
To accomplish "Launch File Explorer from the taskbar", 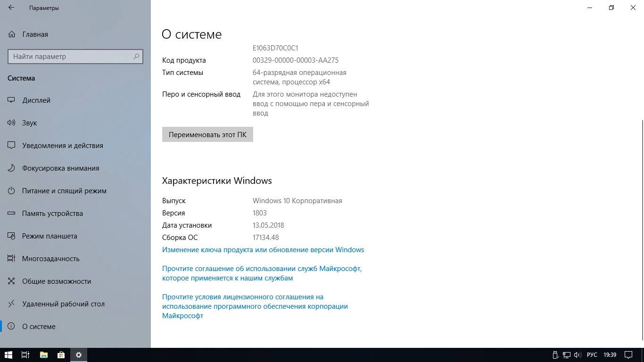I will tap(43, 355).
